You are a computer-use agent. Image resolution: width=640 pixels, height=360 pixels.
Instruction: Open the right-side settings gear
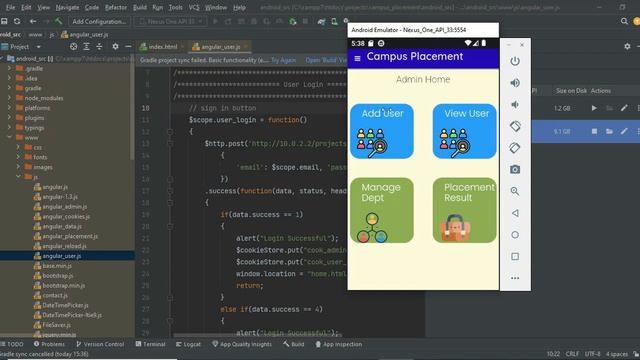(x=627, y=47)
